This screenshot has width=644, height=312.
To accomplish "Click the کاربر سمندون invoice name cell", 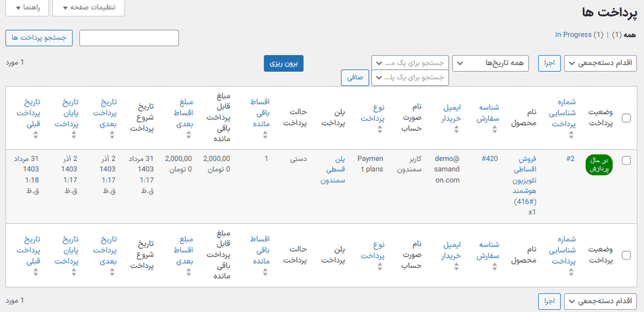I will (410, 164).
